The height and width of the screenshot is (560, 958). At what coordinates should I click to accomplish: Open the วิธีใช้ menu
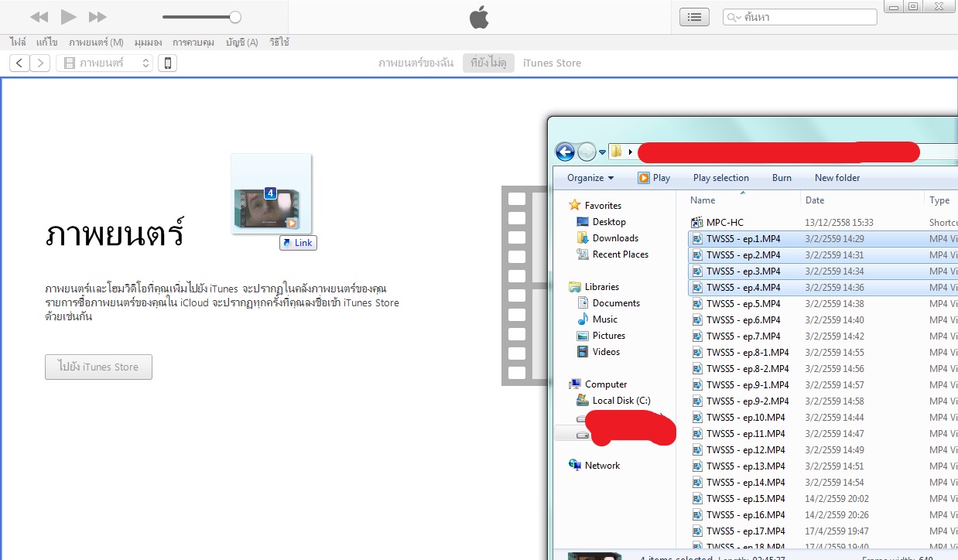coord(279,43)
